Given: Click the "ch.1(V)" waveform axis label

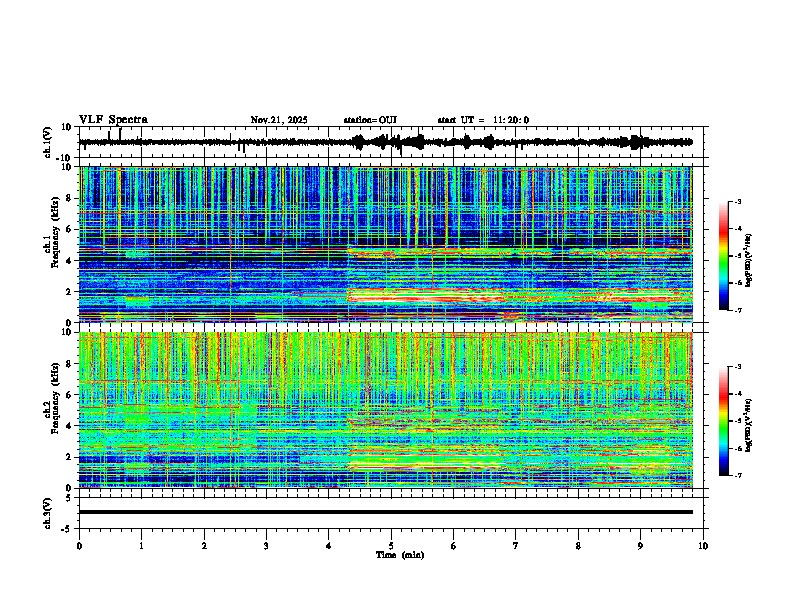Looking at the screenshot, I should (x=47, y=142).
